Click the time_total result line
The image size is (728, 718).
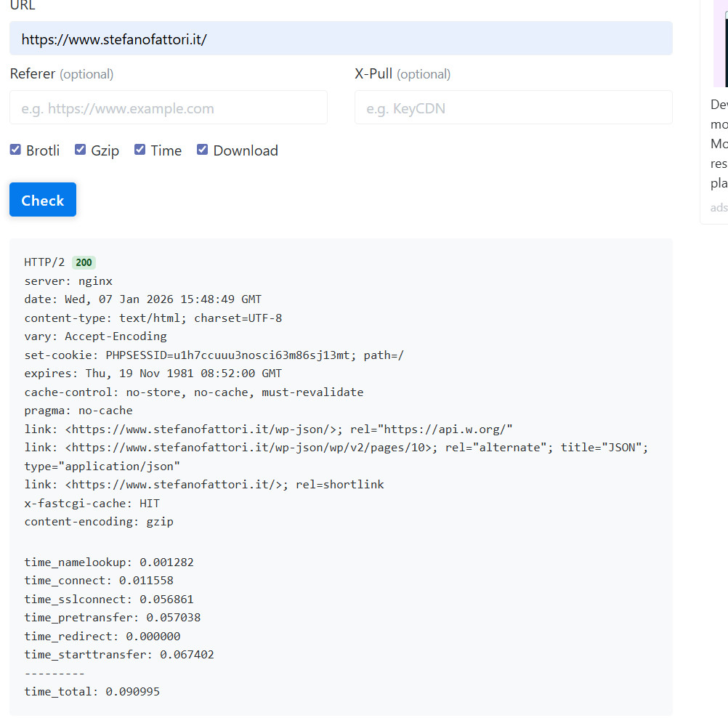(92, 691)
